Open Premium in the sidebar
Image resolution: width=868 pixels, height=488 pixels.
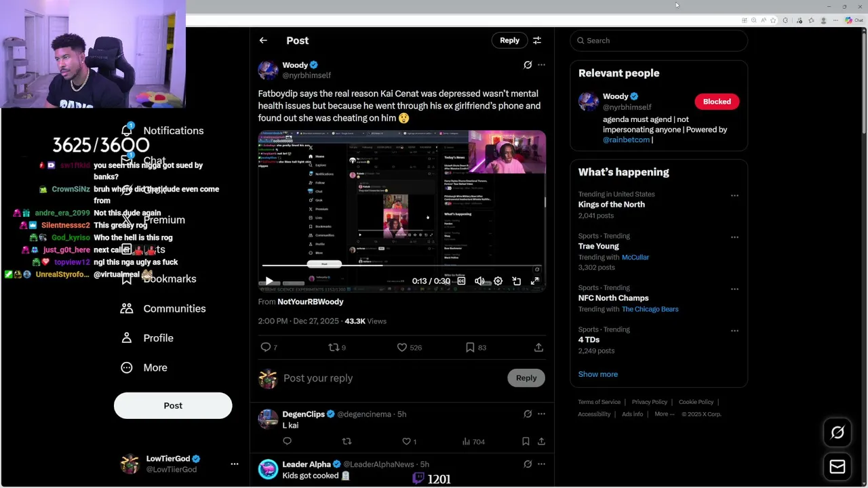(153, 220)
